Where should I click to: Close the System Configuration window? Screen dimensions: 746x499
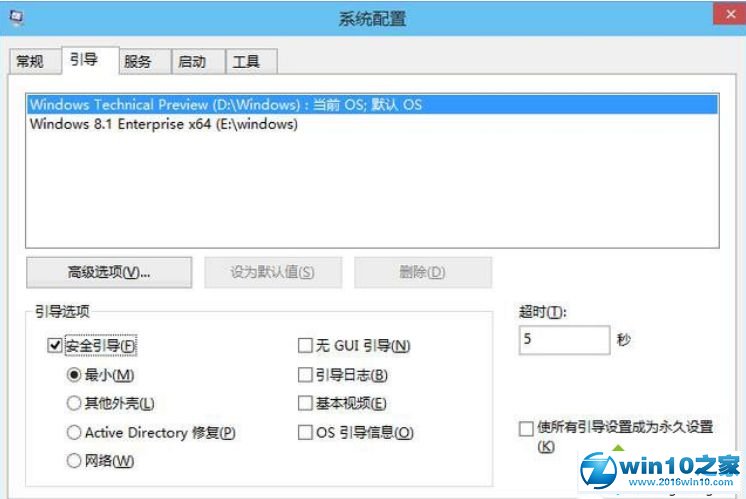(726, 16)
